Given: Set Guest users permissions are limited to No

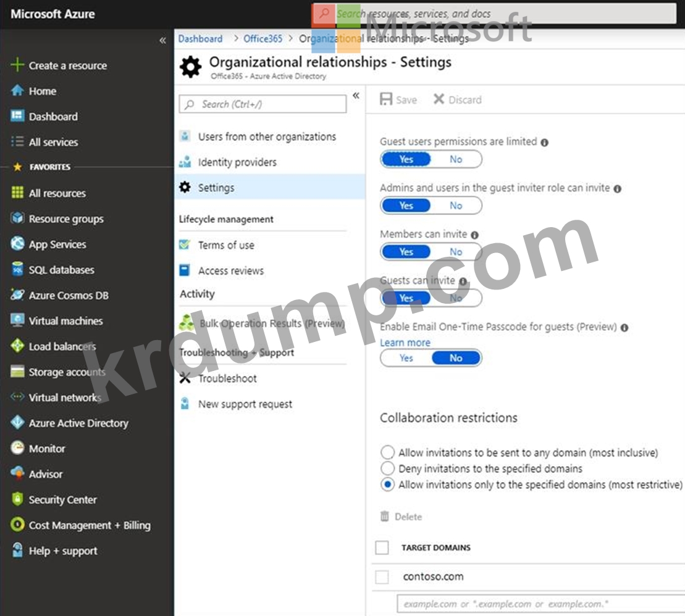Looking at the screenshot, I should (x=456, y=159).
